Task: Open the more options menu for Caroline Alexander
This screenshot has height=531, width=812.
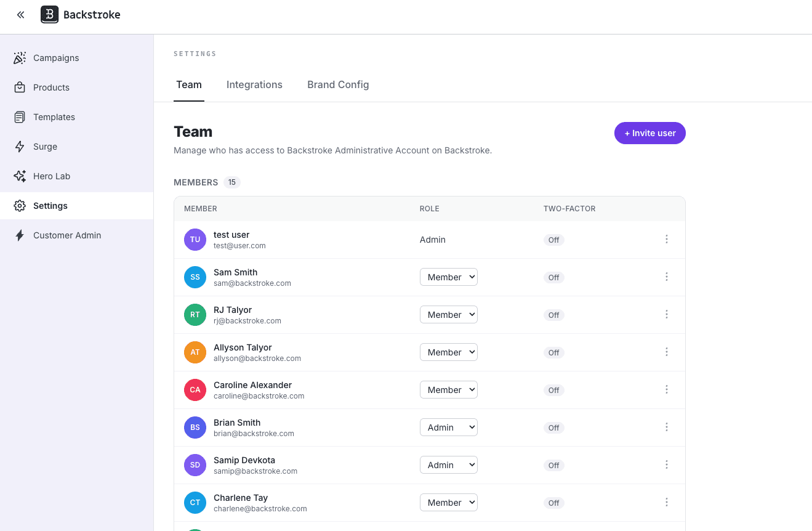Action: 667,389
